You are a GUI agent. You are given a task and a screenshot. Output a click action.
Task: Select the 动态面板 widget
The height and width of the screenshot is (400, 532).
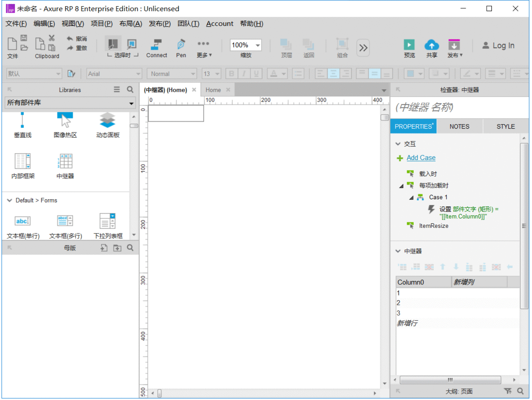point(108,125)
